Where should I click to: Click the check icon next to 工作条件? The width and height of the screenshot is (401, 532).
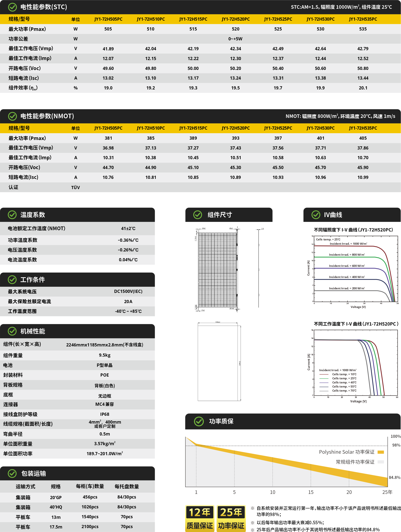12,279
